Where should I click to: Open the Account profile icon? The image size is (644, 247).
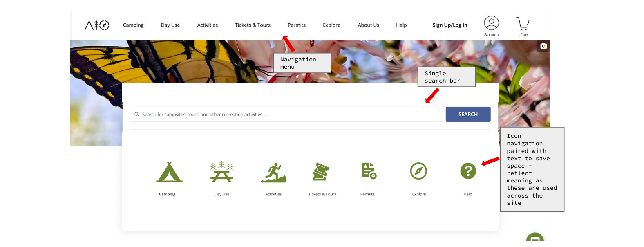tap(492, 23)
